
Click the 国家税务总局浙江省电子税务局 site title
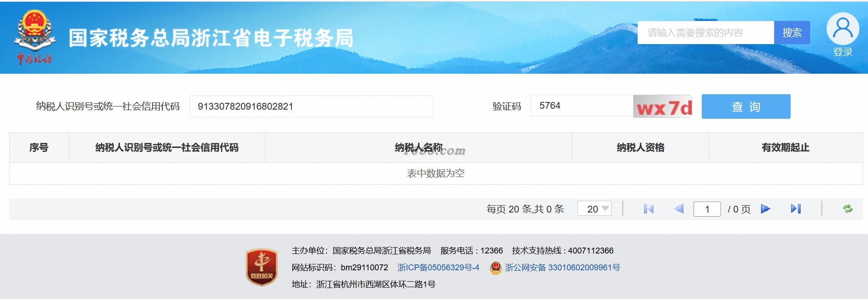tap(211, 38)
